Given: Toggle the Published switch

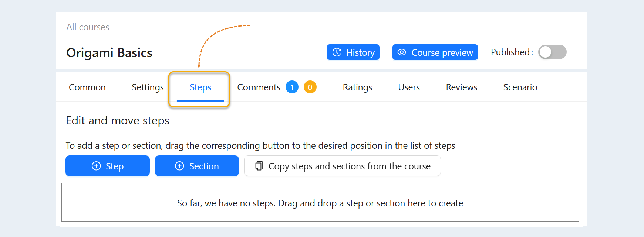Looking at the screenshot, I should (552, 52).
